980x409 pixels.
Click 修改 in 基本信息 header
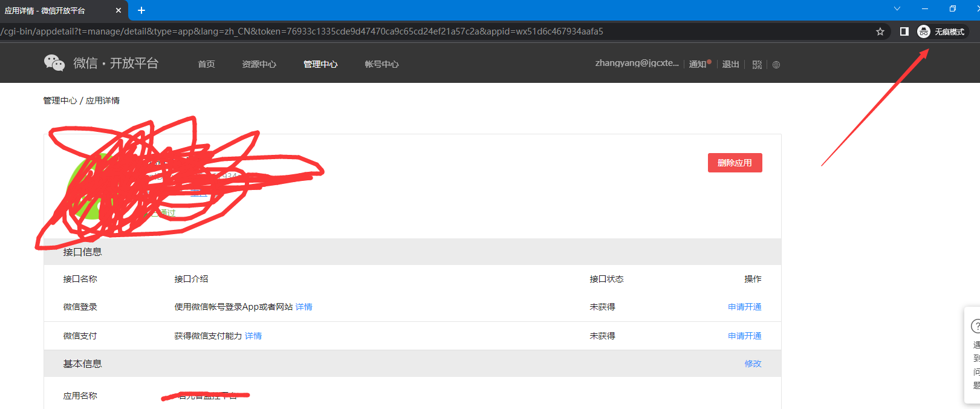[x=753, y=364]
